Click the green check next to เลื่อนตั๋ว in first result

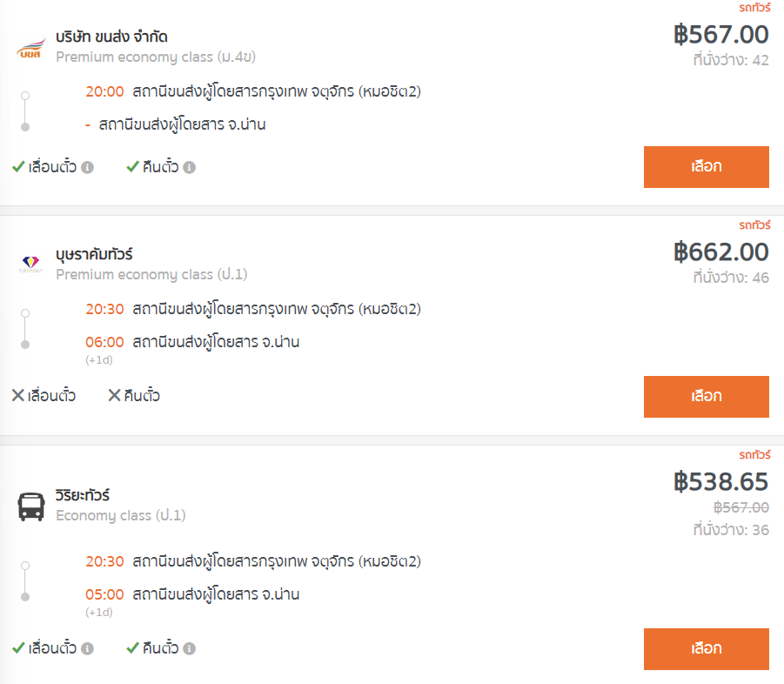[x=18, y=166]
